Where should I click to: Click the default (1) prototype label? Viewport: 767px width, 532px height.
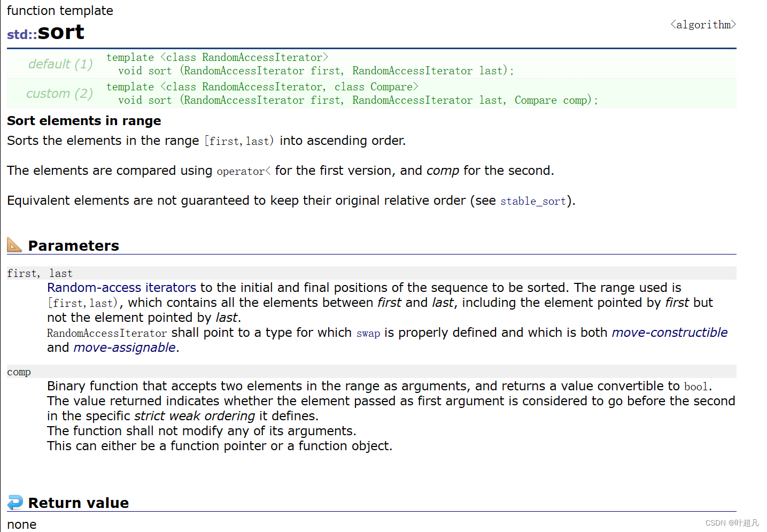click(x=60, y=64)
